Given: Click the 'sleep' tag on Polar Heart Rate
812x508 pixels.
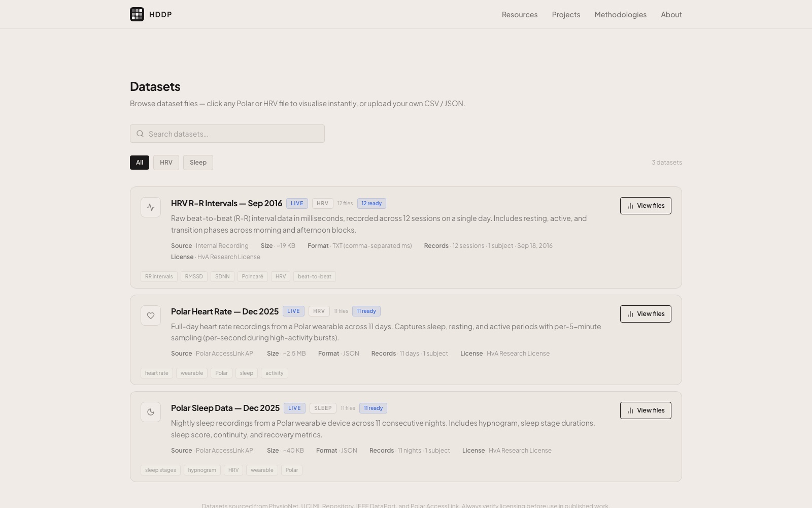Looking at the screenshot, I should 246,373.
